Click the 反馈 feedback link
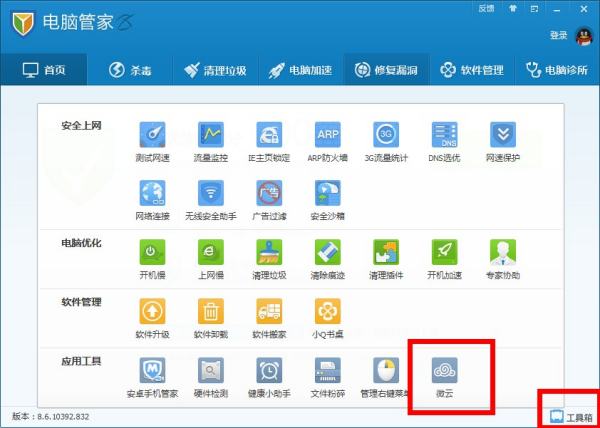600x428 pixels. click(486, 9)
